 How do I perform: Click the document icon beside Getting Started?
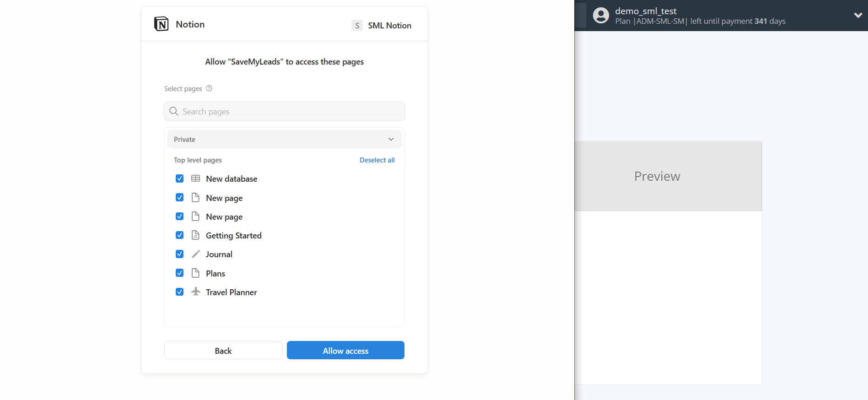(x=195, y=235)
